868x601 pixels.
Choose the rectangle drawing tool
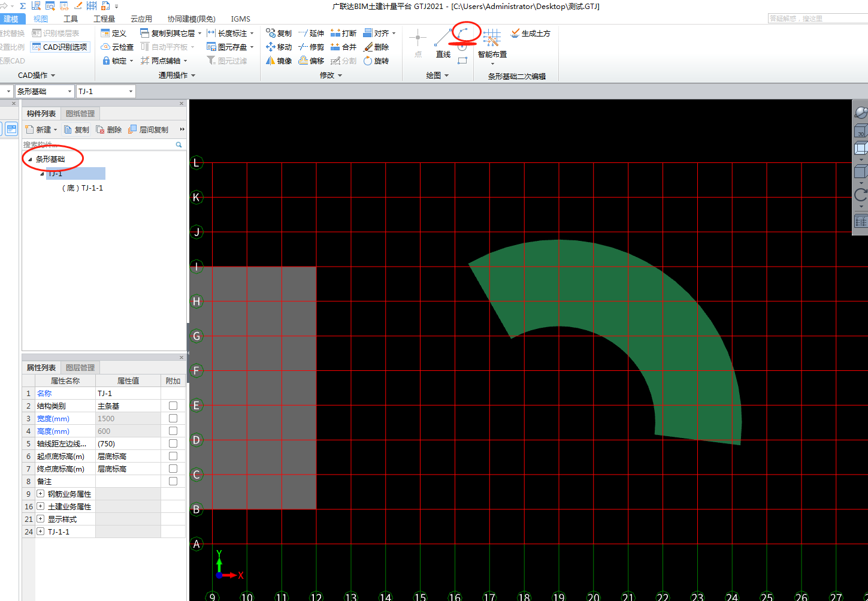462,61
